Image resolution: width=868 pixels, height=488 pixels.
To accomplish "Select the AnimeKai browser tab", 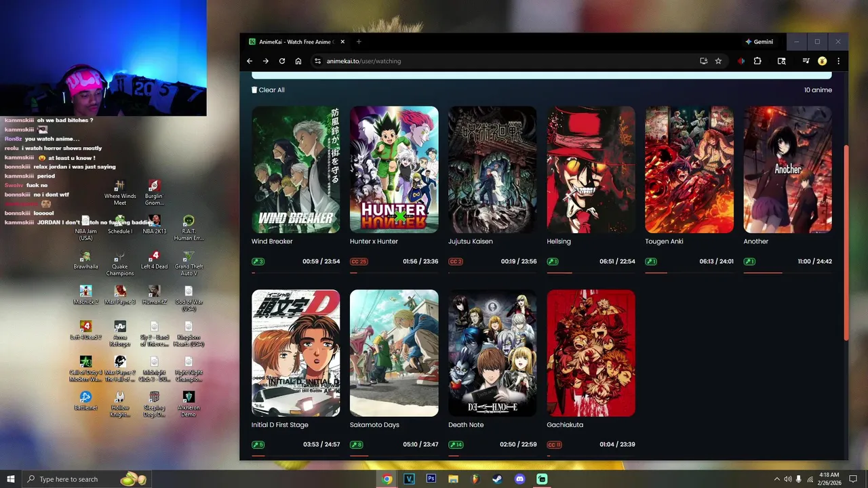I will click(x=295, y=42).
